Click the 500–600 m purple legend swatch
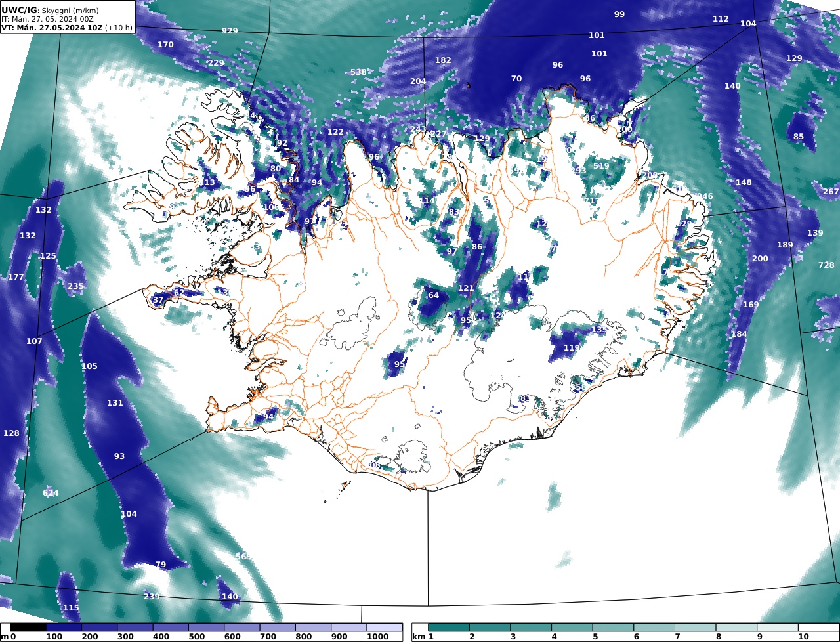 (x=206, y=628)
